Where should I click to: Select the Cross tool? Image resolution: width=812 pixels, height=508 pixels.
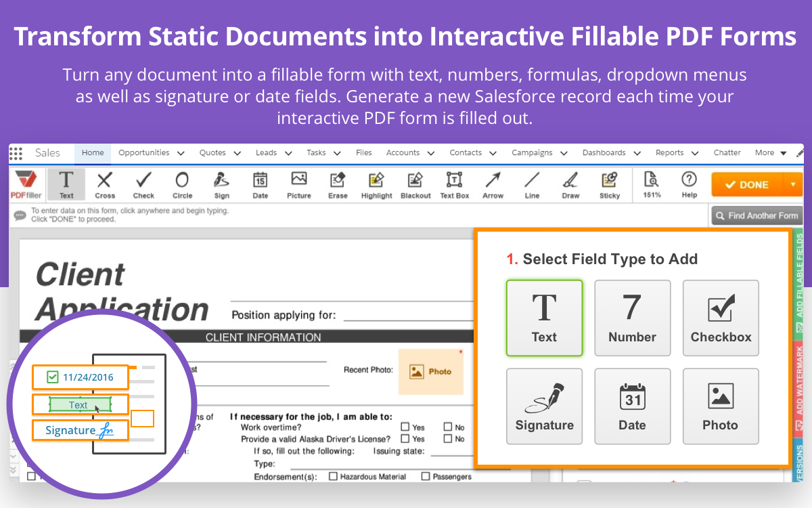105,184
